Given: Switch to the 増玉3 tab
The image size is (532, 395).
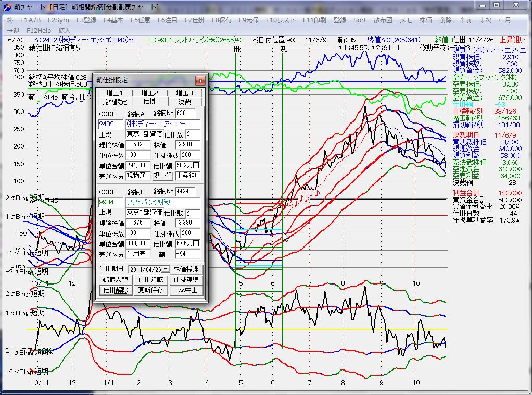Looking at the screenshot, I should point(185,93).
